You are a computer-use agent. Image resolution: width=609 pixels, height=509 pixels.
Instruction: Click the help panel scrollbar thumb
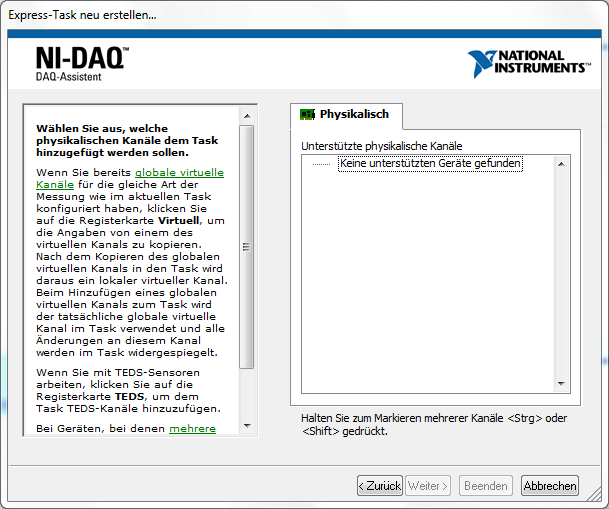(x=246, y=247)
